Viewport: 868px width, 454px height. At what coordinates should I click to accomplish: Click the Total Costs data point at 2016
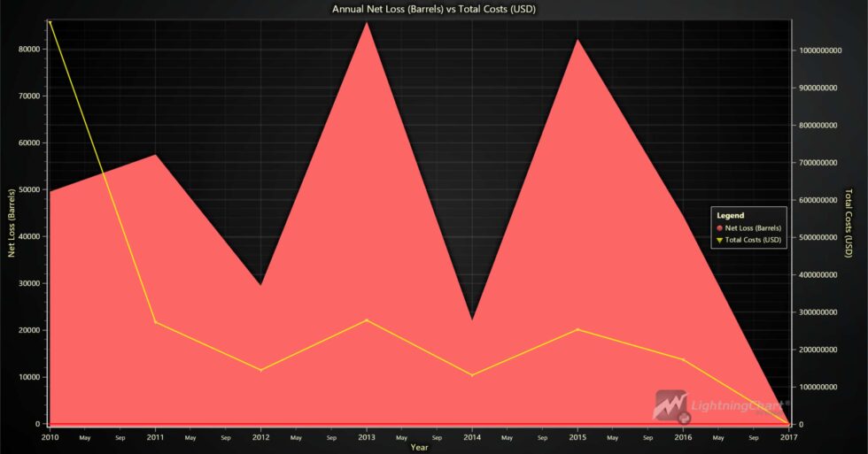coord(683,359)
